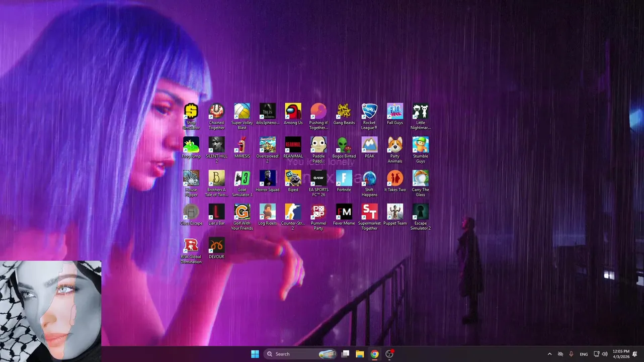Select the Class Escape desktop icon
The height and width of the screenshot is (362, 644).
(x=191, y=215)
